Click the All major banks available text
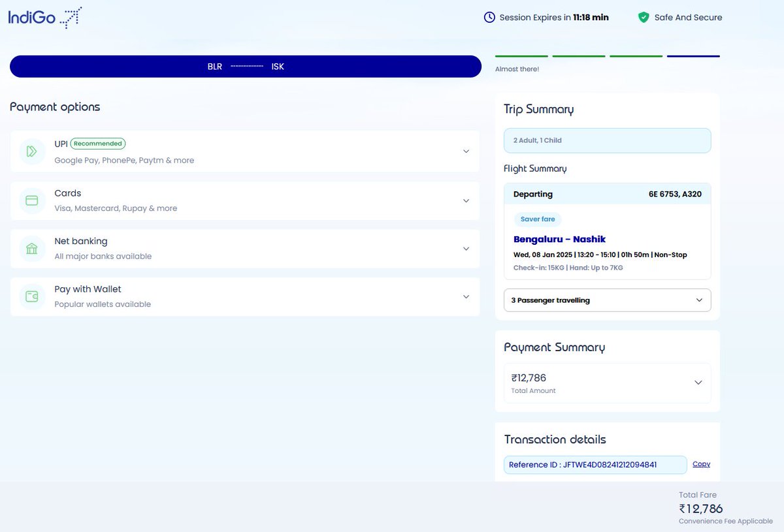The width and height of the screenshot is (784, 532). coord(103,257)
